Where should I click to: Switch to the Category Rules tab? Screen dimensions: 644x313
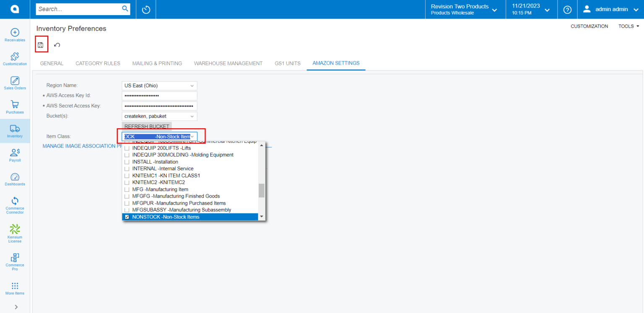tap(98, 63)
